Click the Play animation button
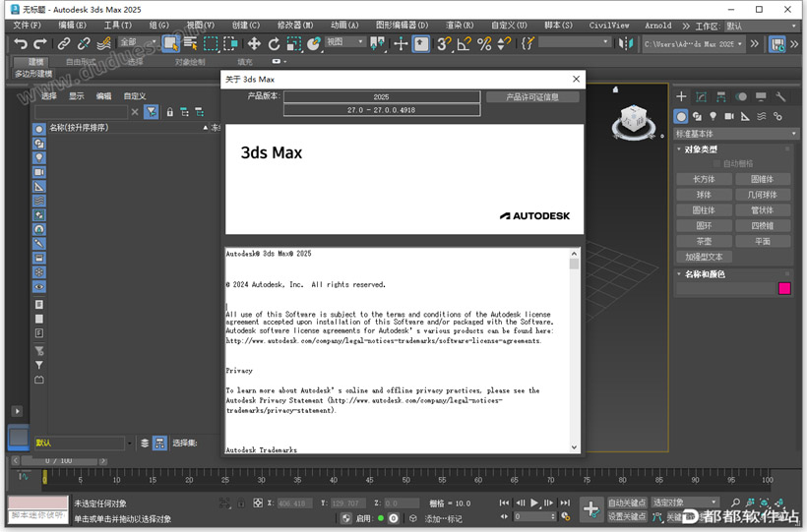807x532 pixels. 534,502
